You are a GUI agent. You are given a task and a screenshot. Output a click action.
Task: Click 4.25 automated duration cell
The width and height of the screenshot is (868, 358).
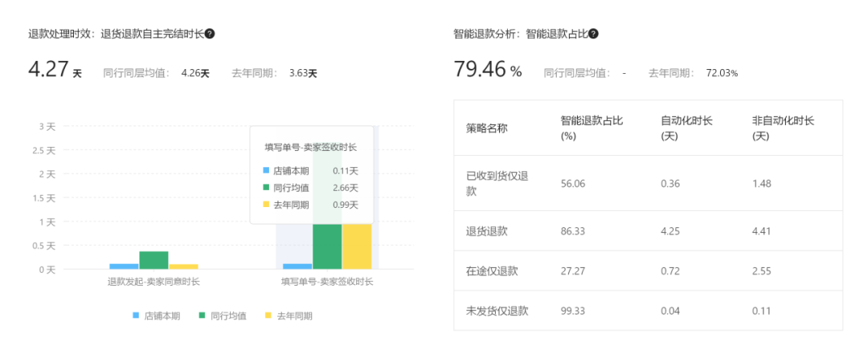click(670, 231)
